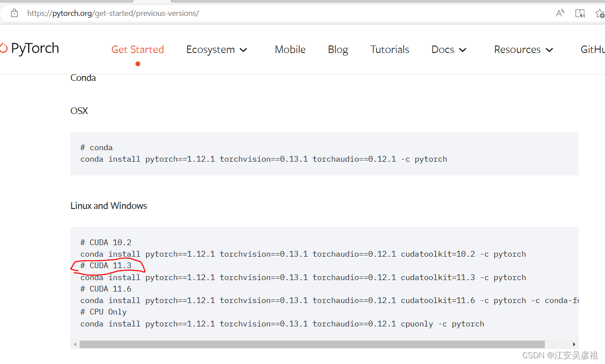Viewport: 605px width, 364px height.
Task: Open the Get Started menu item
Action: pos(138,49)
